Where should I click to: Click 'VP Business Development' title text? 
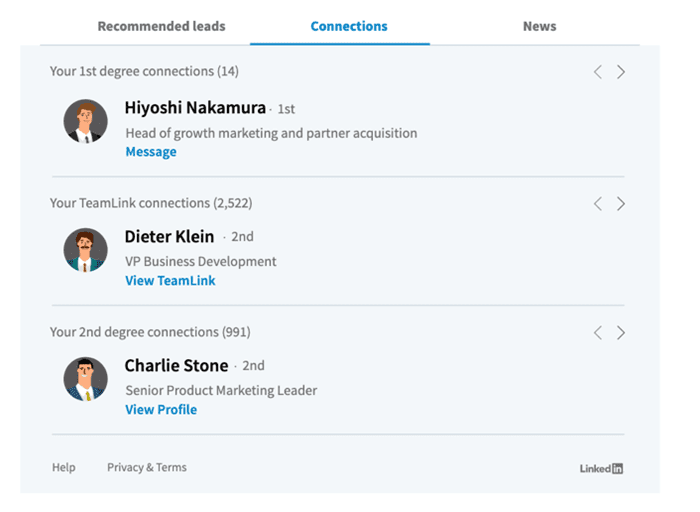click(x=200, y=262)
